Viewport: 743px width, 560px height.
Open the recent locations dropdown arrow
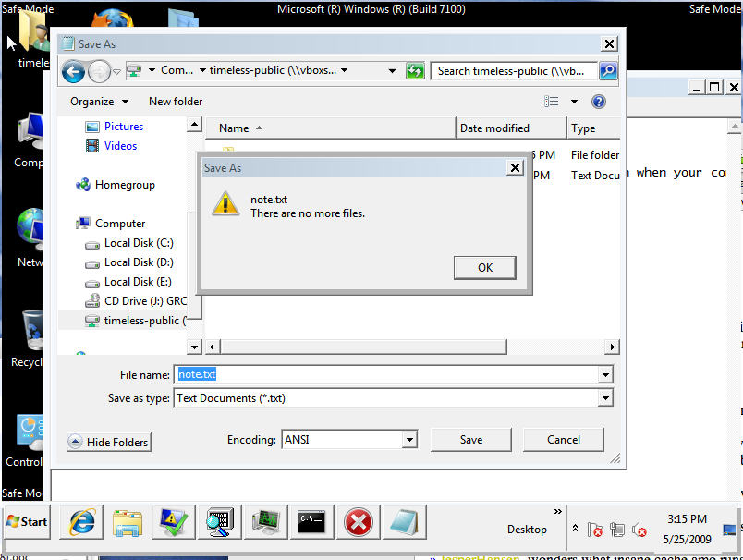(x=117, y=72)
